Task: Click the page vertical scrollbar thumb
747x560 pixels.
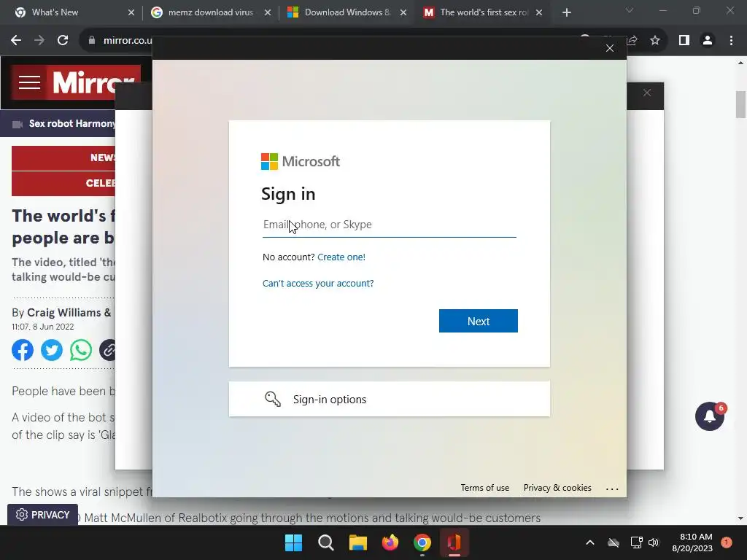Action: click(x=740, y=104)
